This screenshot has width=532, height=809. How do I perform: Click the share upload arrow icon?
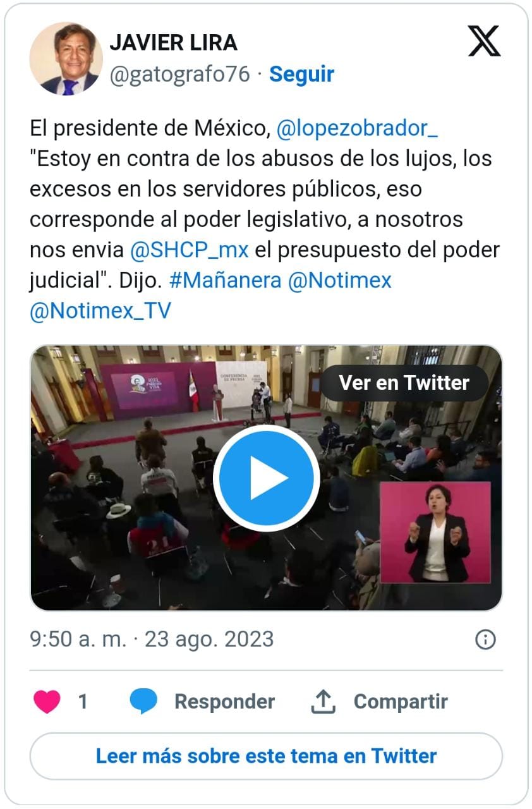click(323, 702)
